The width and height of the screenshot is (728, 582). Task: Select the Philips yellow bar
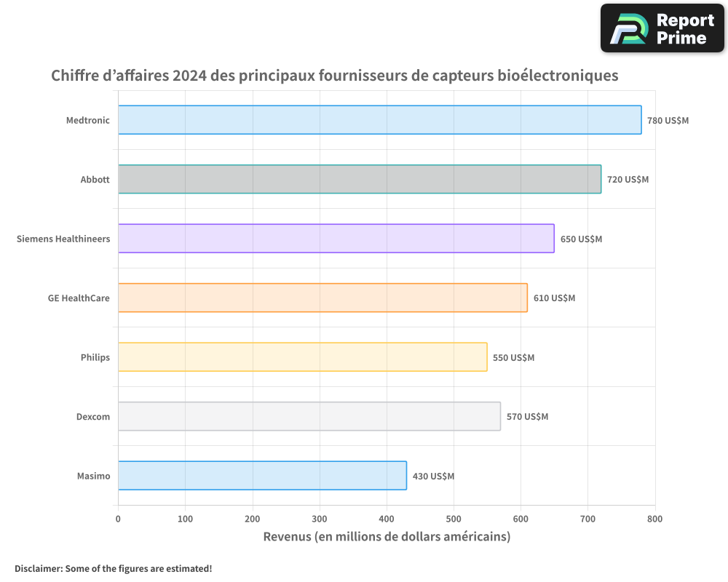tap(302, 357)
